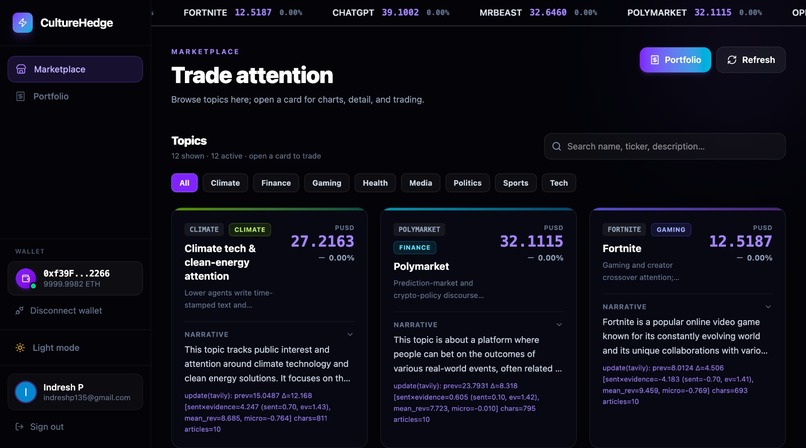
Task: Click the FORTNITE 12.5187 ticker entry
Action: click(243, 12)
